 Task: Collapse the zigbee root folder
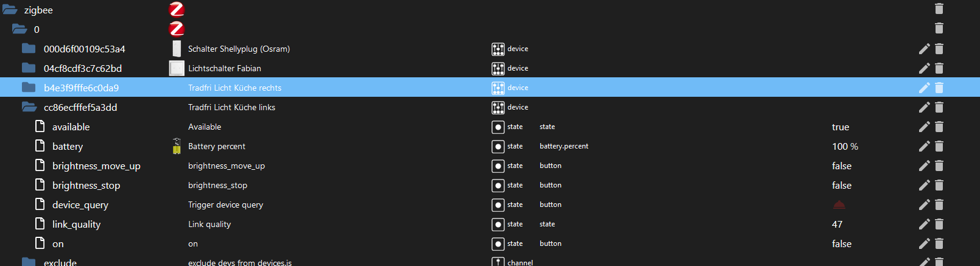point(10,10)
